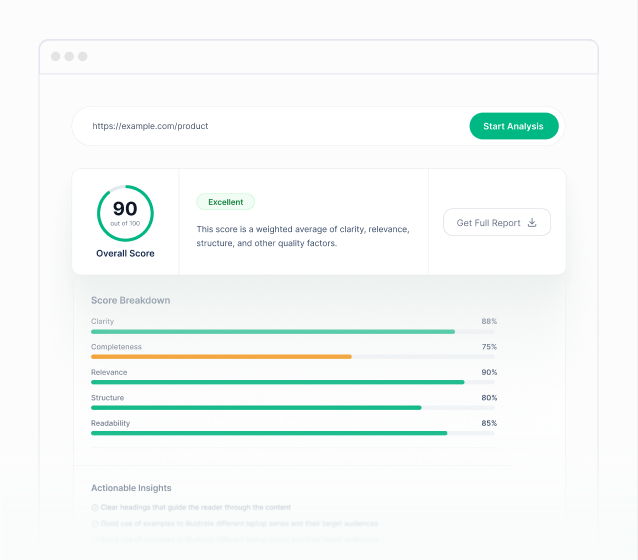
Task: Click the 85% Readability value
Action: (x=489, y=423)
